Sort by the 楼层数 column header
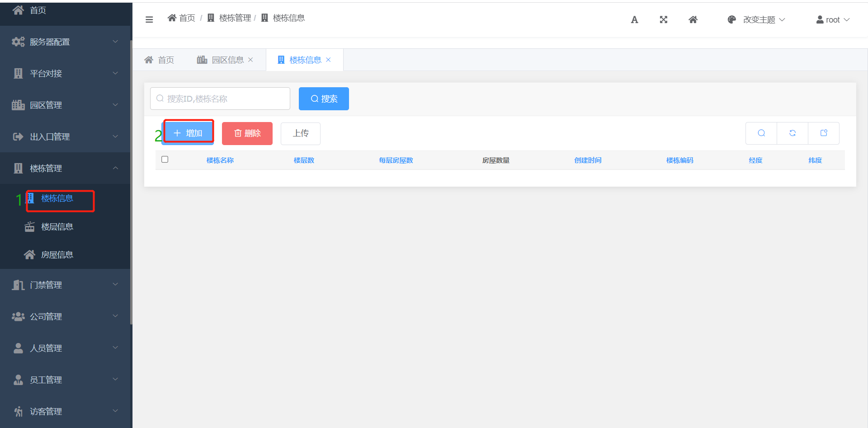Screen dimensions: 868x428 point(304,160)
